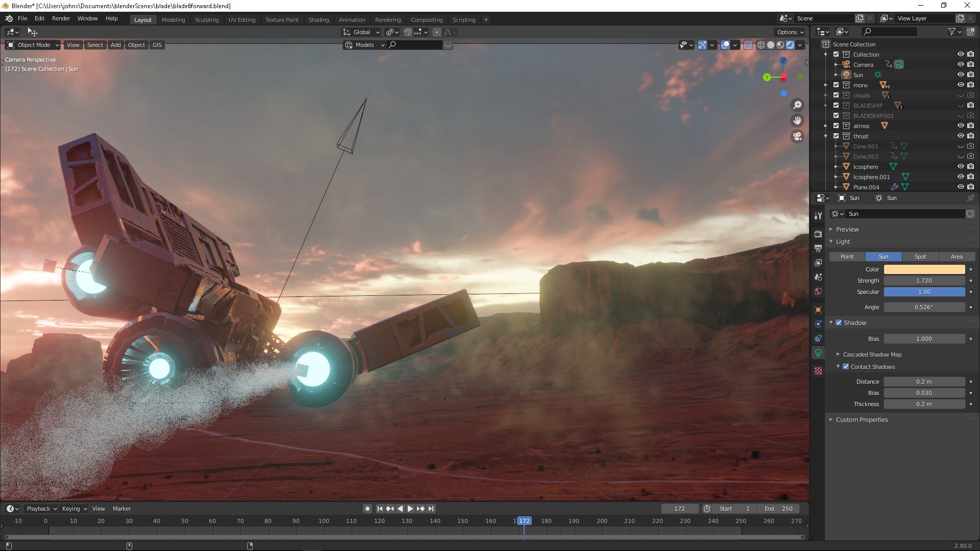Click the light Color swatch

[x=924, y=269]
